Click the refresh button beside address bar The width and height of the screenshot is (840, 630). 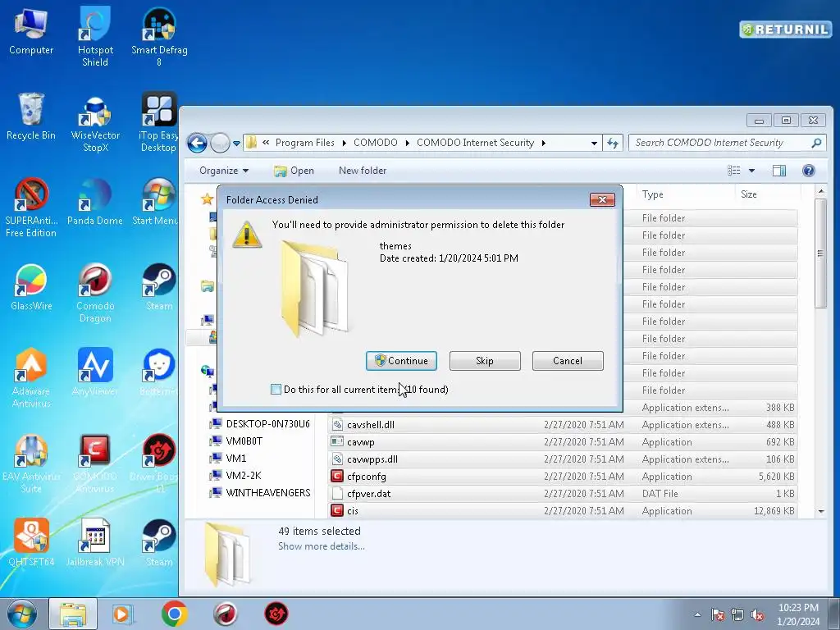pos(613,143)
